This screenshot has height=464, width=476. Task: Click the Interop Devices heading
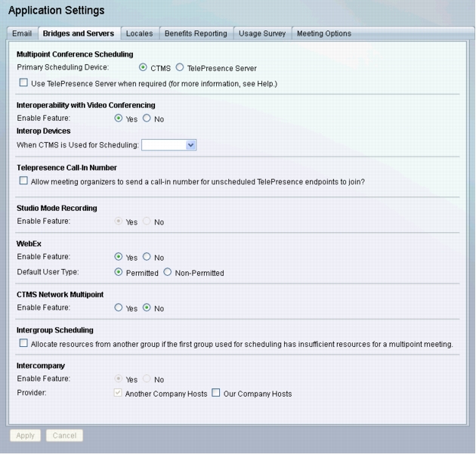[x=43, y=131]
